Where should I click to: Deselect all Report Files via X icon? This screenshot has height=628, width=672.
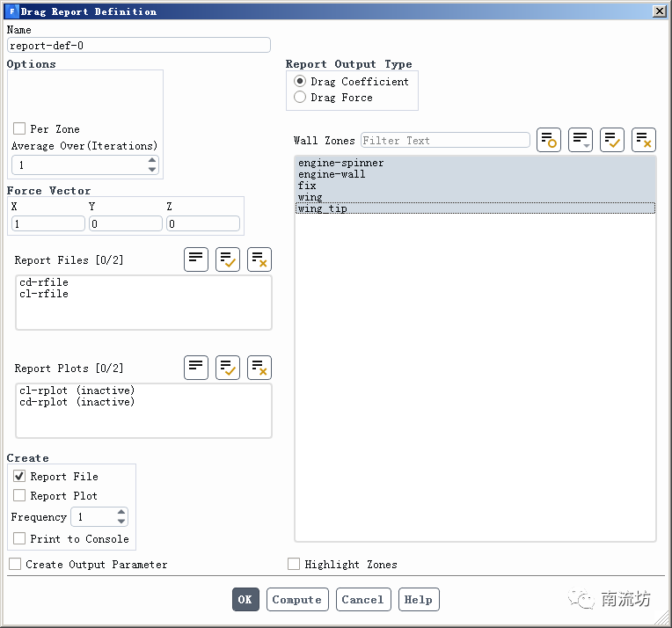259,259
